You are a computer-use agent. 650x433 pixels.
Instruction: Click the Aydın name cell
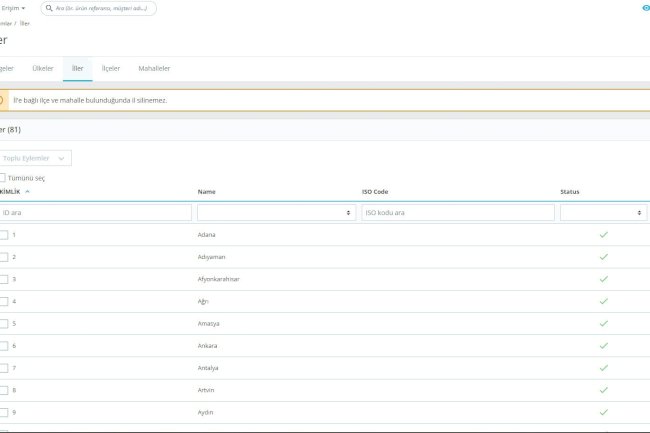(x=205, y=412)
